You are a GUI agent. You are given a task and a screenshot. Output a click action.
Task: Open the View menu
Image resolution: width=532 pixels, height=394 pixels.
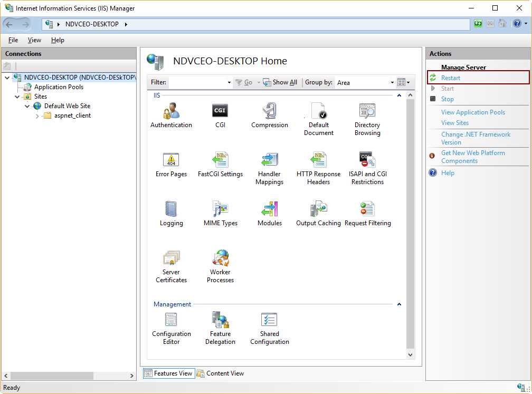tap(34, 40)
